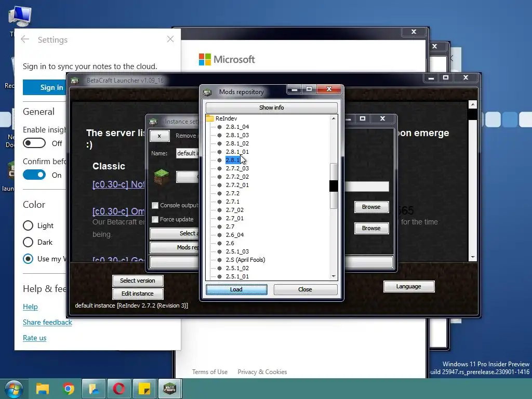Image resolution: width=532 pixels, height=399 pixels.
Task: Launch Chrome from the taskbar
Action: 68,389
